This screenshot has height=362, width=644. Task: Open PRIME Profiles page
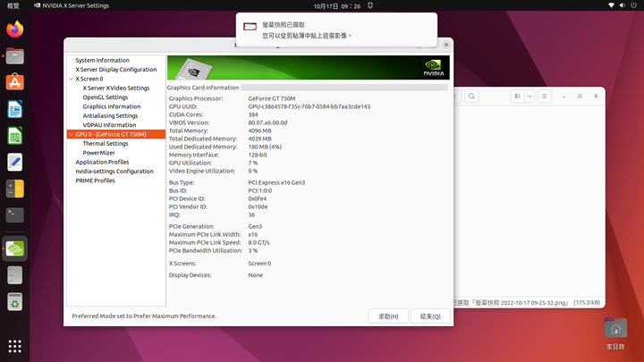pos(96,181)
